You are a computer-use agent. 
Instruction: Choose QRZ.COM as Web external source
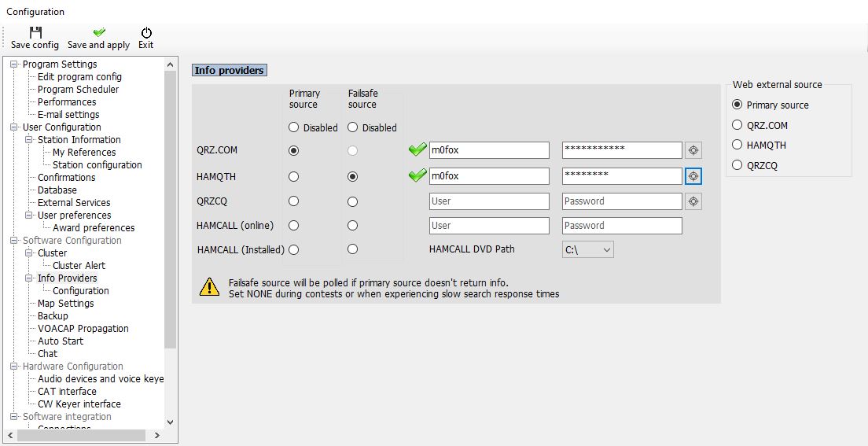pyautogui.click(x=737, y=124)
